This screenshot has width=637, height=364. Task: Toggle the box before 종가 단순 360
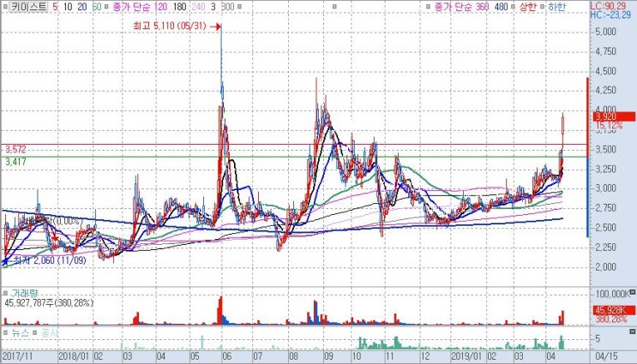click(x=429, y=7)
